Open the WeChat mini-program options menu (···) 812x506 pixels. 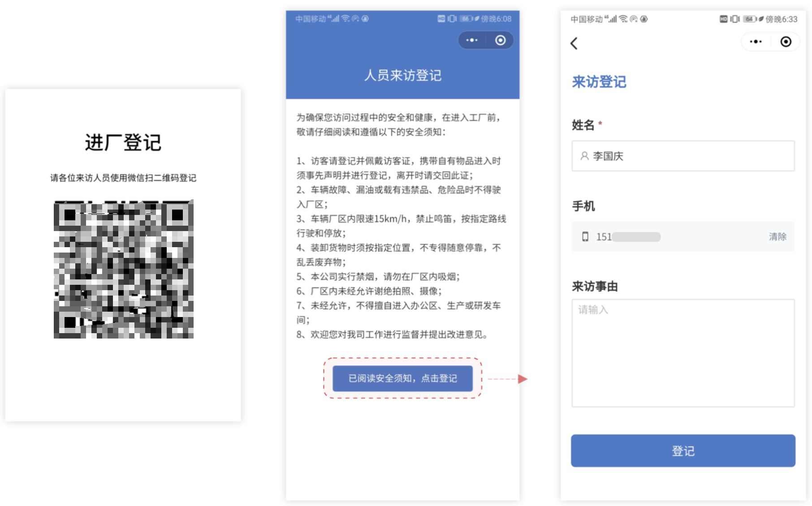point(471,40)
